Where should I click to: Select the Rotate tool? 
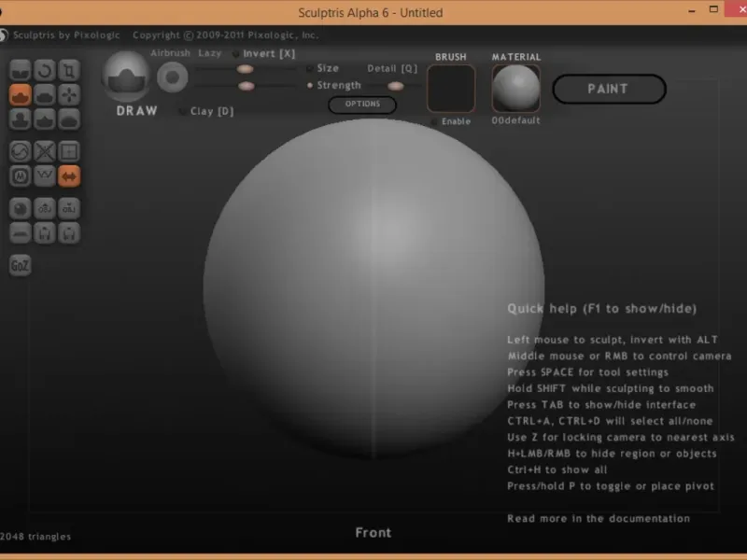[45, 71]
